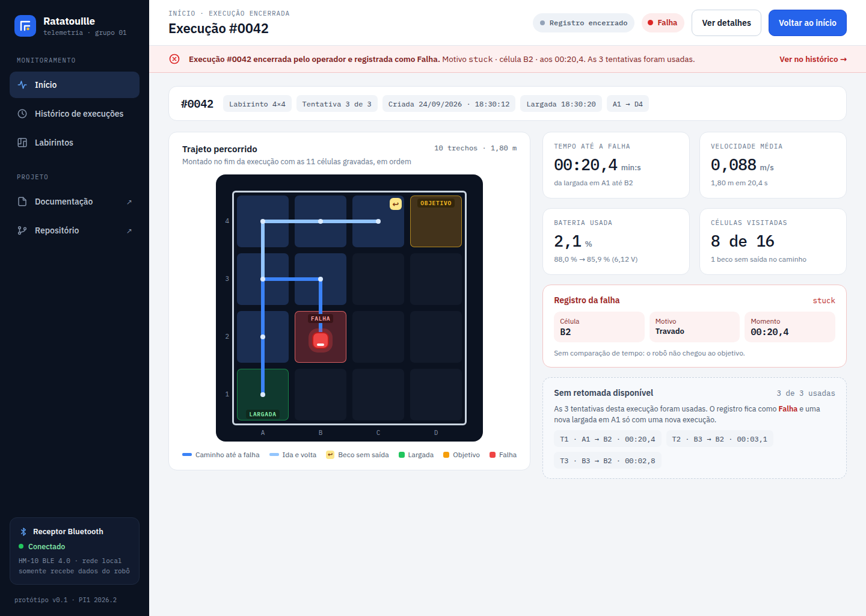Click the Voltar ao início button
Screen dimensions: 866x616
[x=808, y=23]
